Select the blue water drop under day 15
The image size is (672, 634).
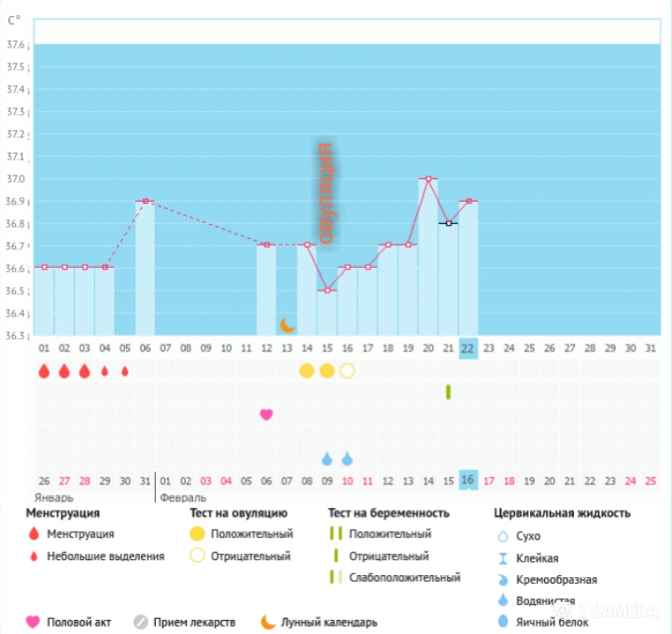(327, 458)
